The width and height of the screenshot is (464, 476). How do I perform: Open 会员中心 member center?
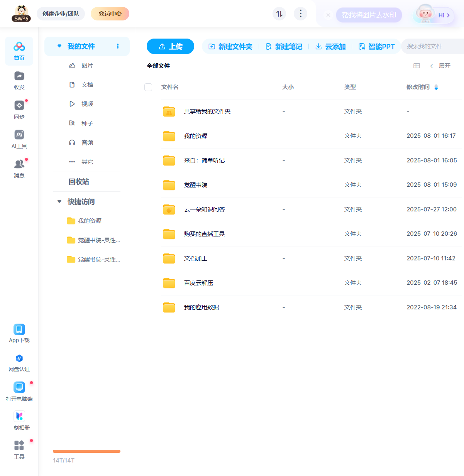point(110,14)
